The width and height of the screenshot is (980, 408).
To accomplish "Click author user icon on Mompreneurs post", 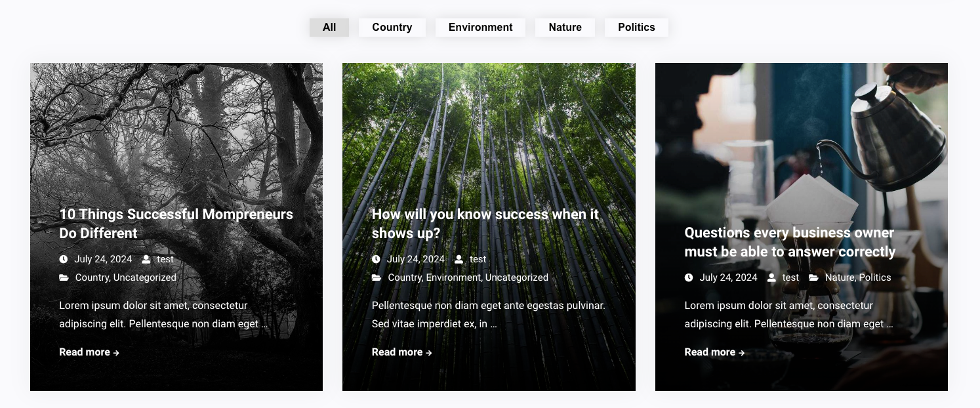I will click(x=146, y=259).
